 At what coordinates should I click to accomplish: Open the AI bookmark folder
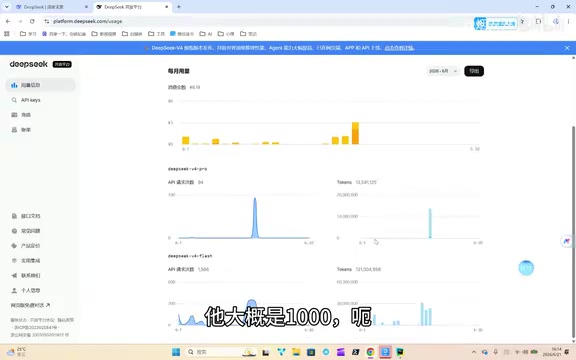206,34
